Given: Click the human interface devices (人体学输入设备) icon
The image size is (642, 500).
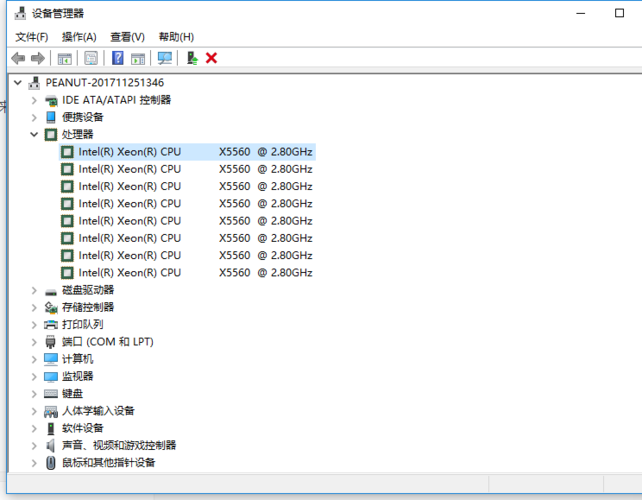Looking at the screenshot, I should click(x=51, y=412).
